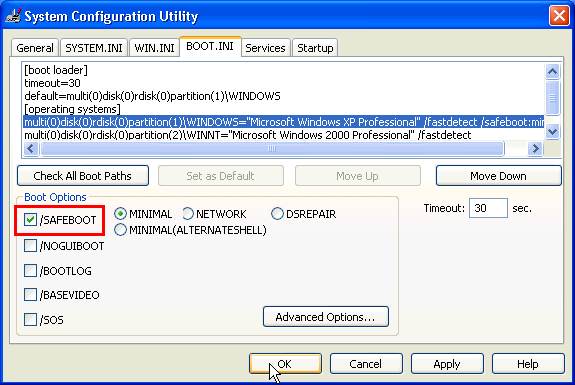Open the Startup tab
Viewport: 575px width, 385px height.
point(315,48)
